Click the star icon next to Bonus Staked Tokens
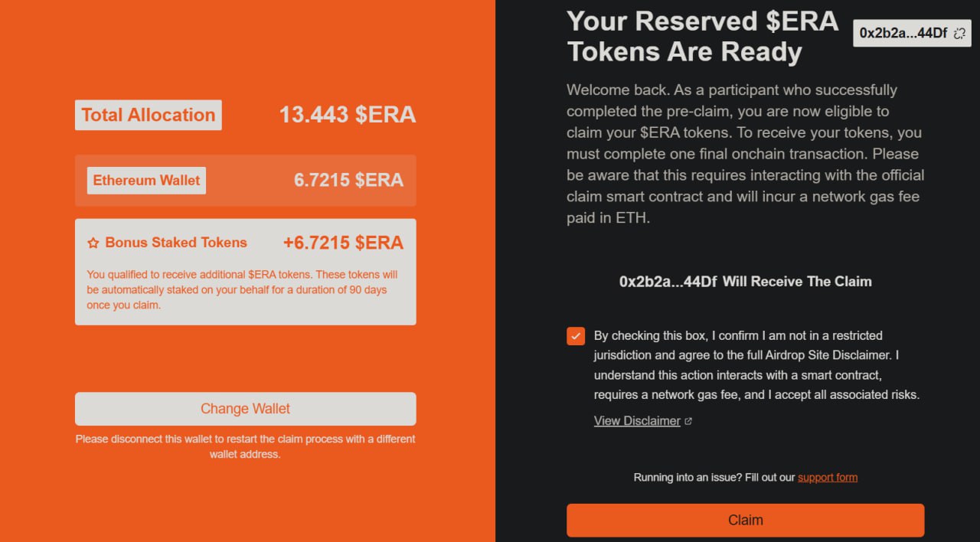Screen dimensions: 980x542 click(x=93, y=243)
